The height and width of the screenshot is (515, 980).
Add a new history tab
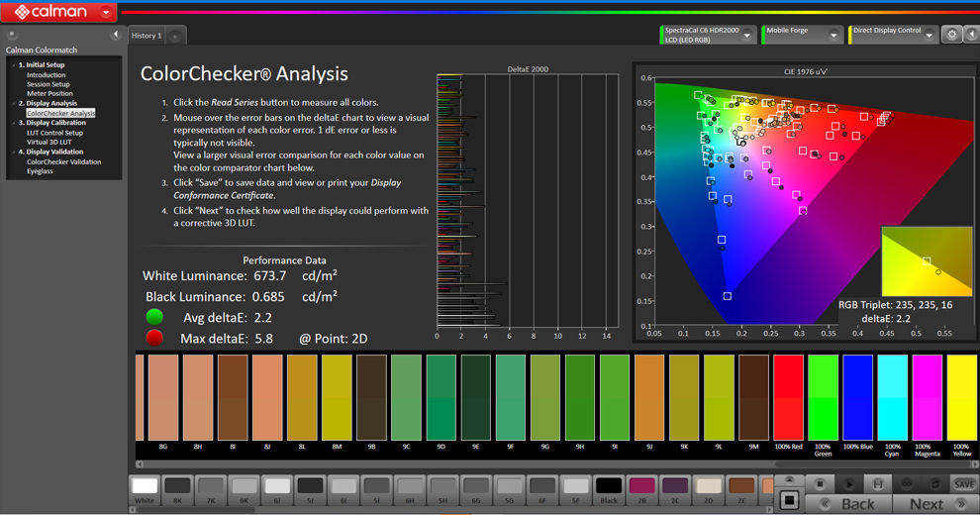coord(175,36)
